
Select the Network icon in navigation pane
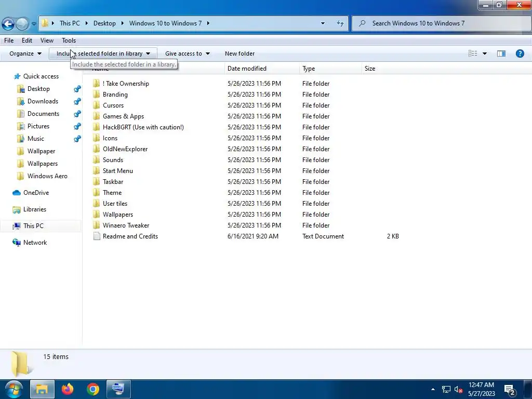tap(17, 243)
